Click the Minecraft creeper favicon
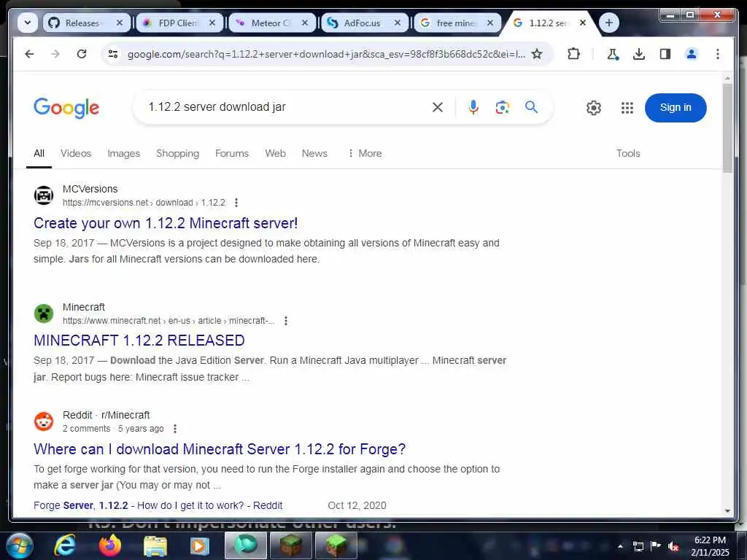Viewport: 747px width, 560px height. click(44, 314)
